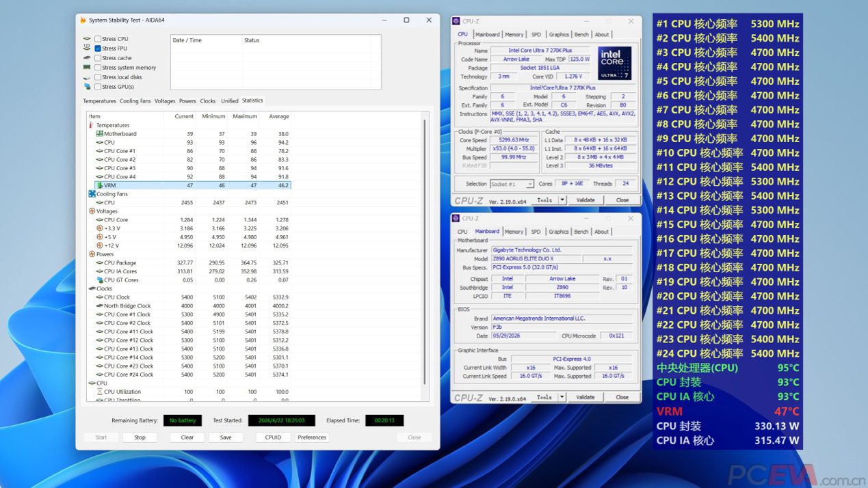Viewport: 868px width, 488px height.
Task: Enable Stress local disks checkbox
Action: point(98,77)
